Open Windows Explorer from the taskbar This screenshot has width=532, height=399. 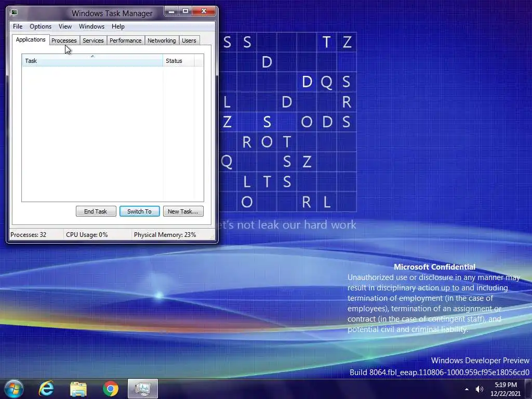click(78, 389)
